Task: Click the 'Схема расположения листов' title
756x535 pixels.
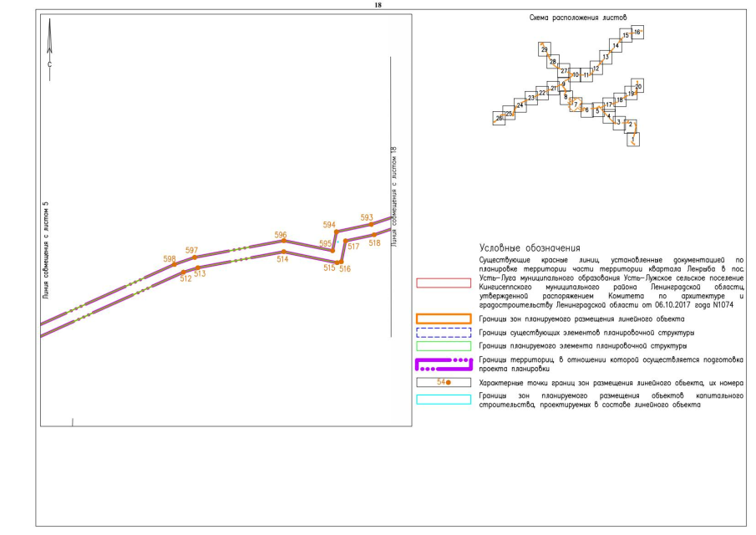Action: pos(578,17)
